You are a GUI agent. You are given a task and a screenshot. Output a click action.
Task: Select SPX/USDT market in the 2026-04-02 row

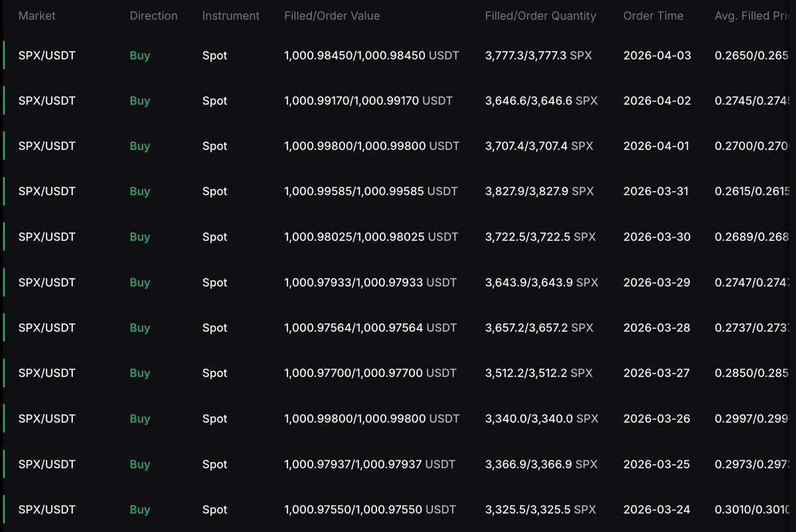coord(46,100)
